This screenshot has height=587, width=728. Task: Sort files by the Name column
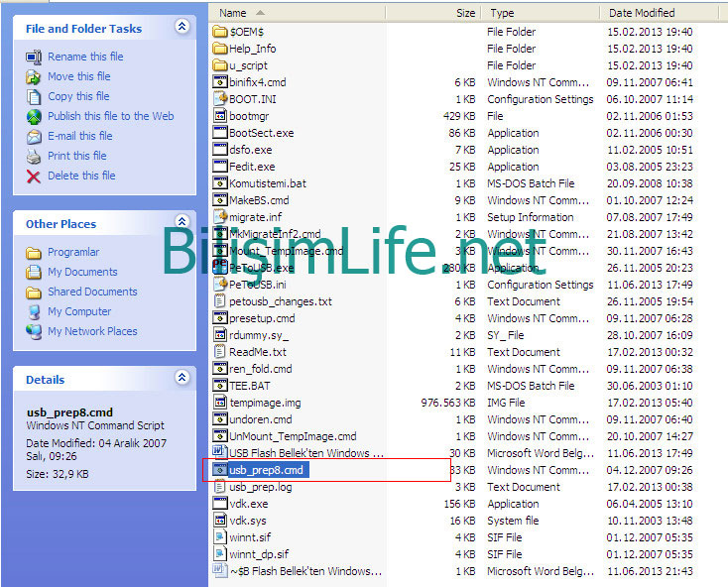[x=298, y=13]
